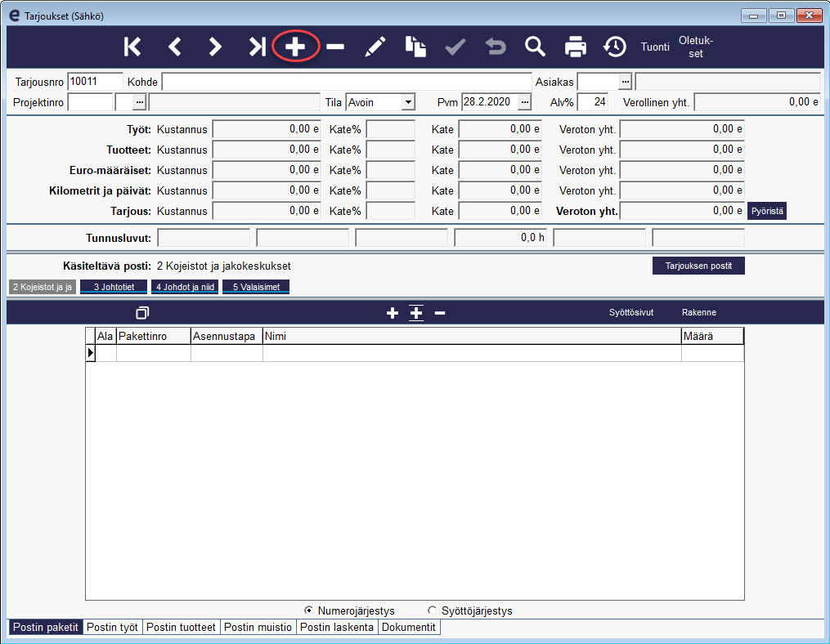Switch to Postin paketit tab

46,627
